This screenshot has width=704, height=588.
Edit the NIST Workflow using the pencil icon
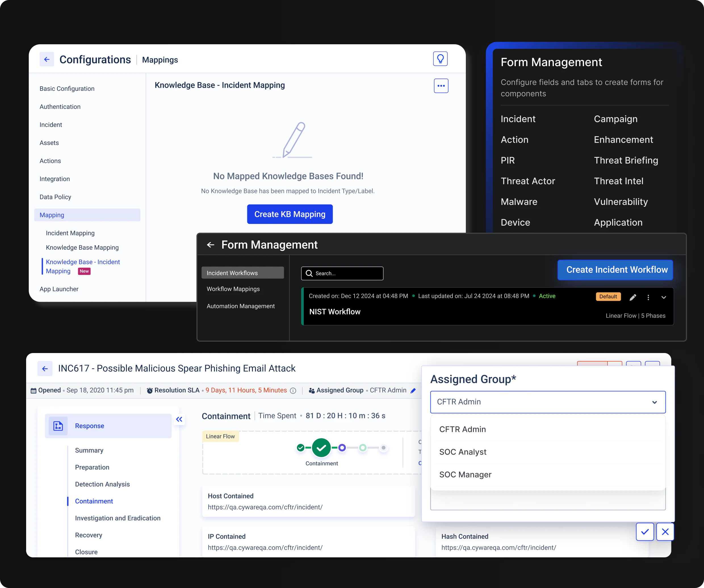633,297
